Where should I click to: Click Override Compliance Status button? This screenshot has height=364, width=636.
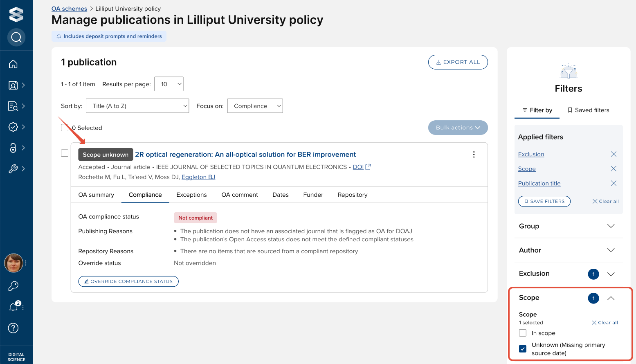(x=128, y=281)
